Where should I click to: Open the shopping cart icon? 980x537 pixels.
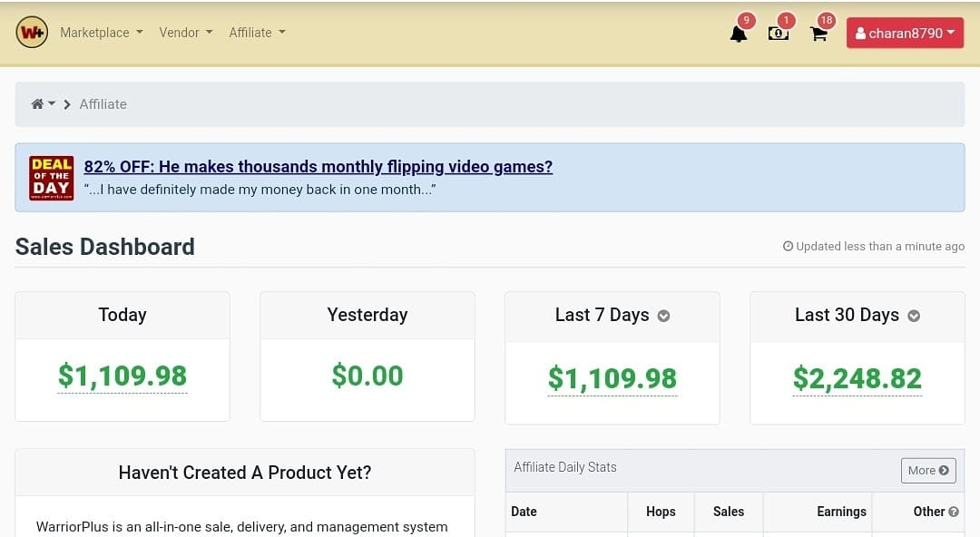[x=818, y=34]
